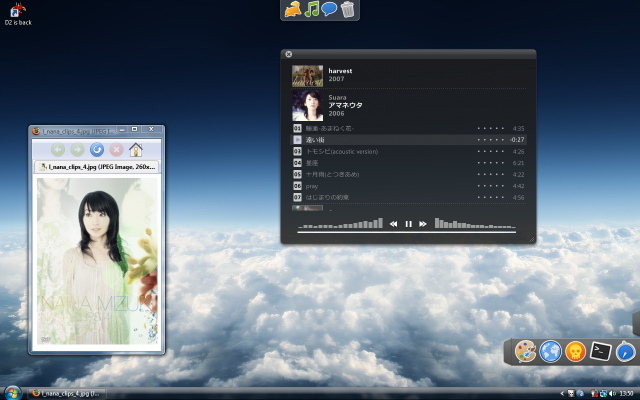
Task: Set star rating on track 01 row
Action: tap(491, 129)
